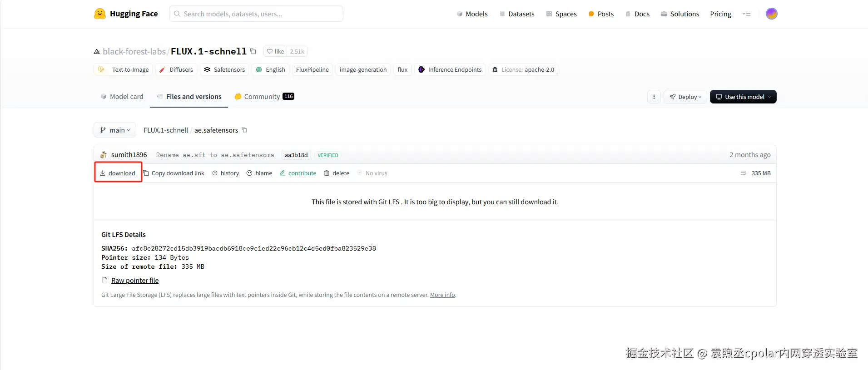The width and height of the screenshot is (868, 370).
Task: Click the VERIFIED badge
Action: [328, 155]
